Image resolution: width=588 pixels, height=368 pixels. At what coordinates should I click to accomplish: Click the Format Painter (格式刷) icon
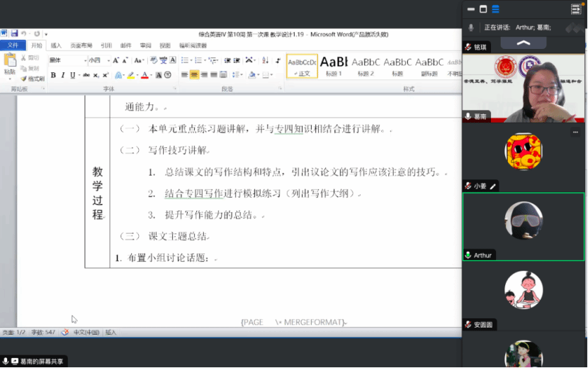point(33,79)
